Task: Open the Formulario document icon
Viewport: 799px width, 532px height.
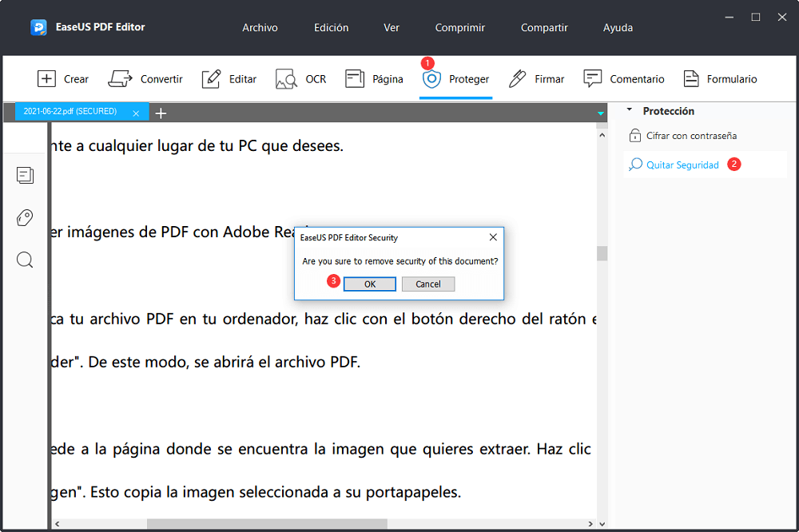Action: pos(691,79)
